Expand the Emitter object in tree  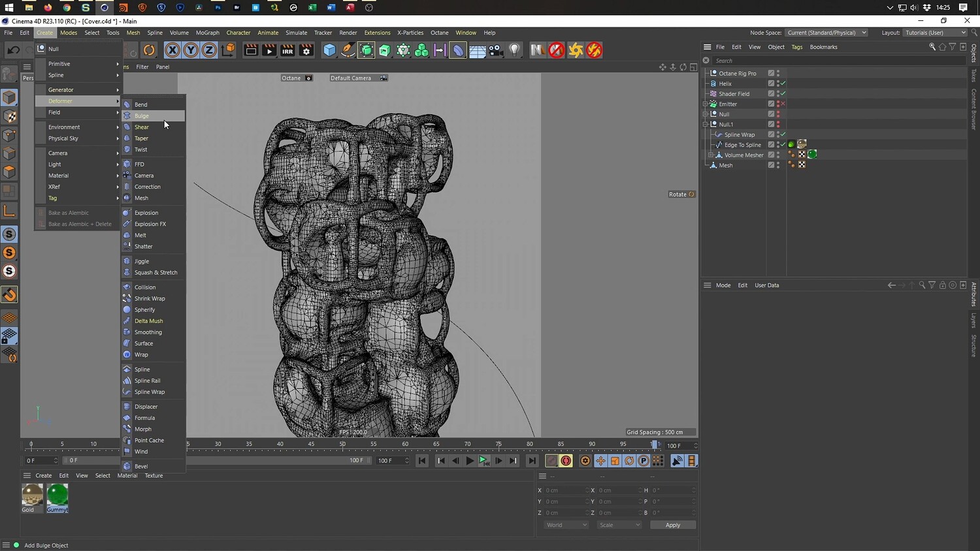pyautogui.click(x=706, y=104)
